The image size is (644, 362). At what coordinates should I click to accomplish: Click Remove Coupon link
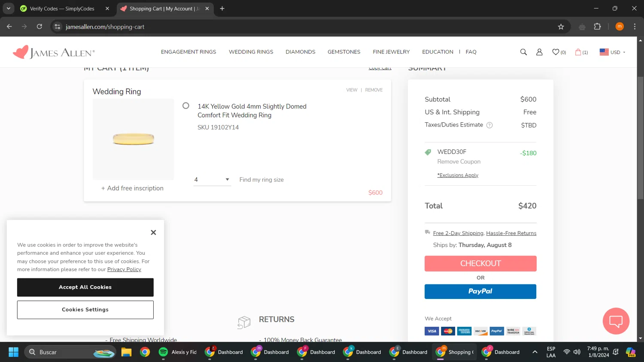459,162
